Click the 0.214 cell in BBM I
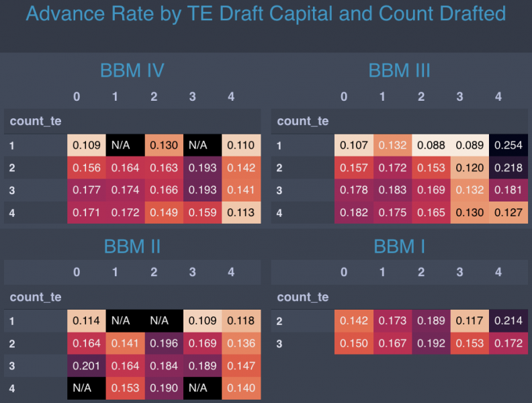532x403 pixels. coord(508,322)
